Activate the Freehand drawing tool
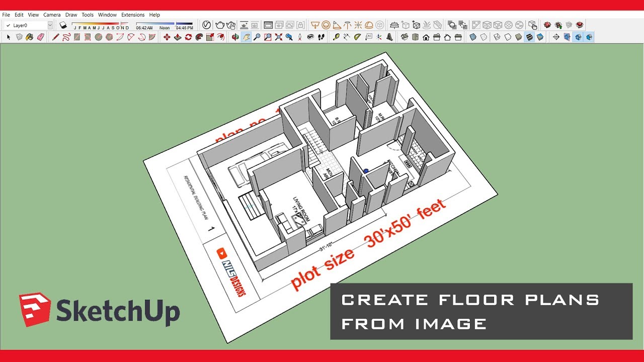 coord(66,37)
